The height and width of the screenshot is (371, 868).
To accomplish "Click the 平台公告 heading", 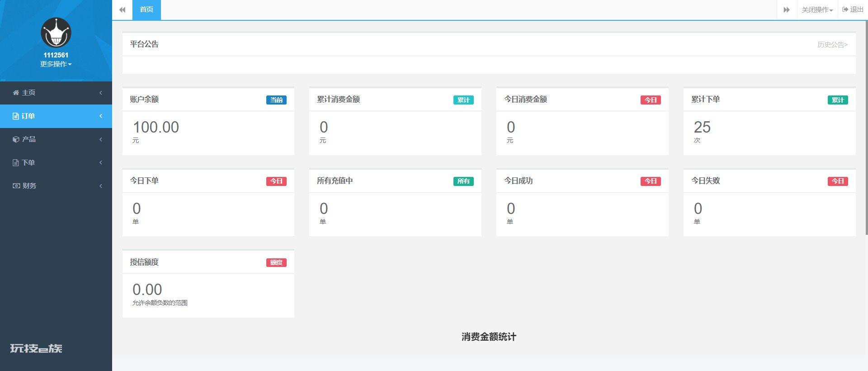I will pos(144,44).
